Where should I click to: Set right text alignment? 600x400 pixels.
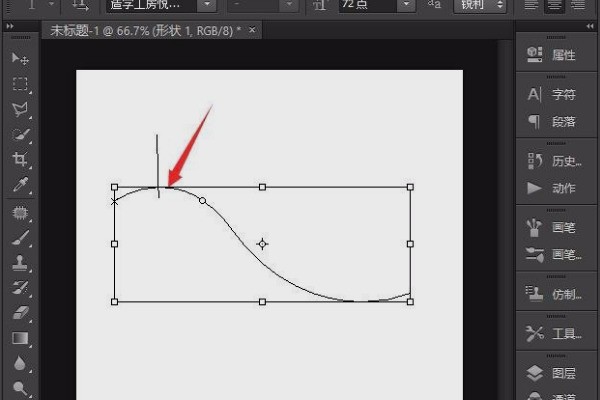coord(577,5)
